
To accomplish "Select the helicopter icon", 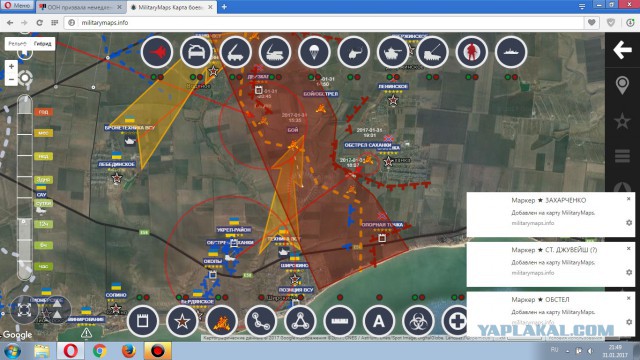I will click(x=353, y=52).
